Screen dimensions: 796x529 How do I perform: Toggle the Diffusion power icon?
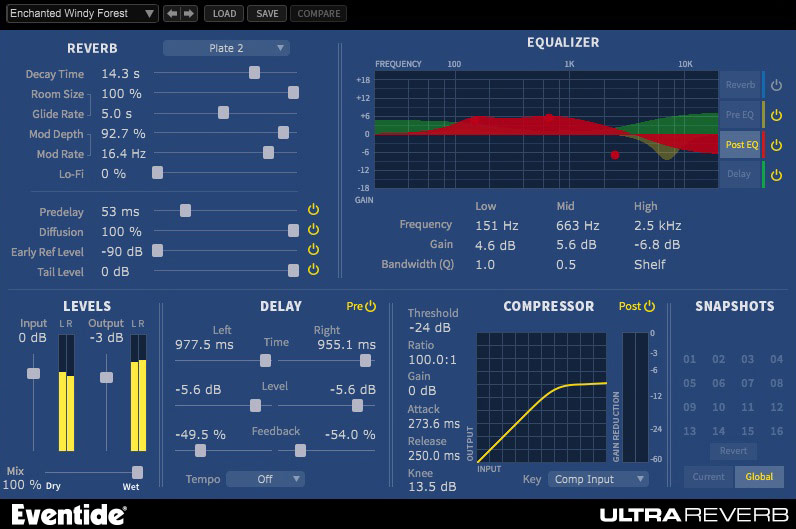click(313, 229)
